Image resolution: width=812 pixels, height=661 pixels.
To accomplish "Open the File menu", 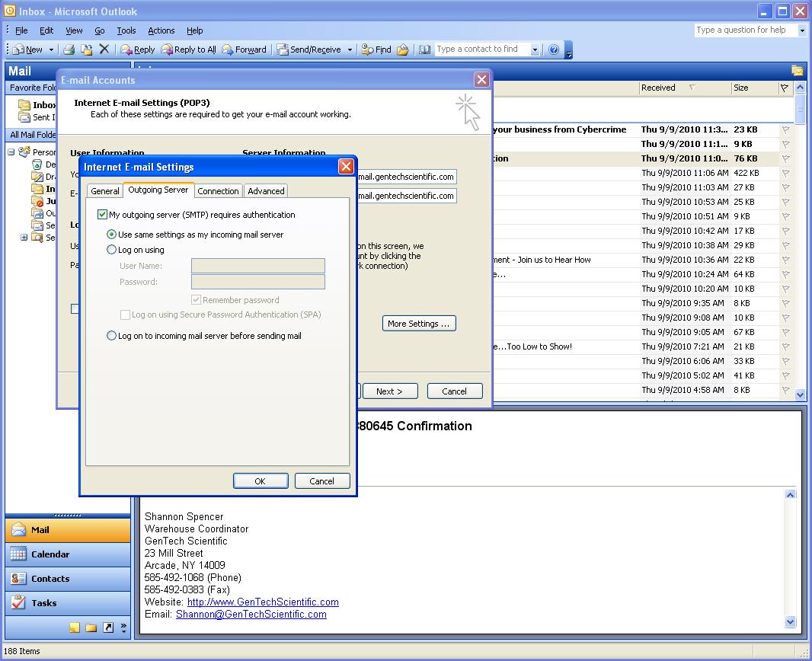I will click(21, 30).
